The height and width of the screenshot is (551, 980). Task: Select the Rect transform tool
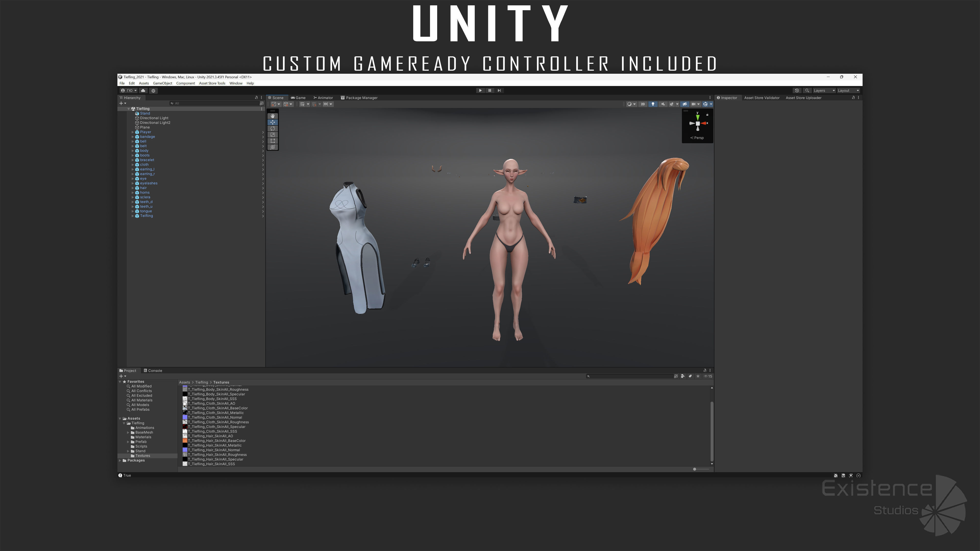click(x=272, y=141)
